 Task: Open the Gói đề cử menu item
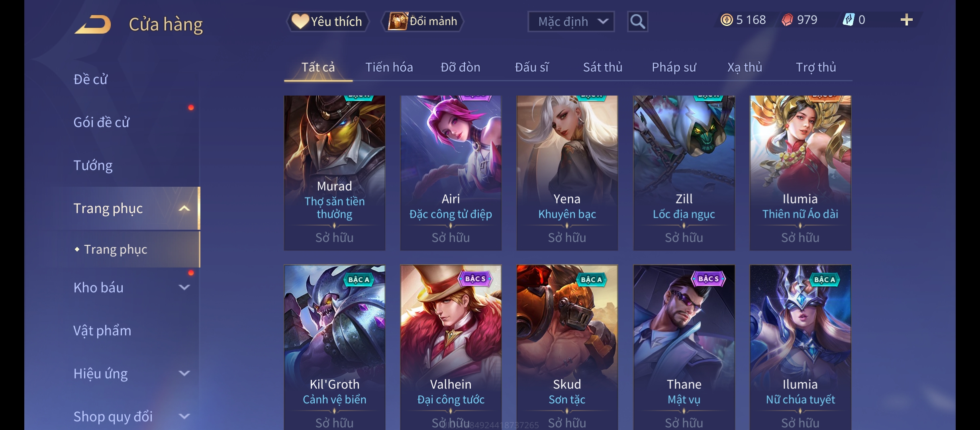coord(101,122)
